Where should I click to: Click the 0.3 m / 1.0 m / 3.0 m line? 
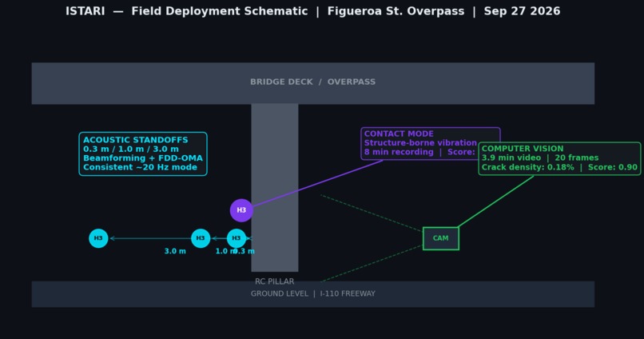pos(131,150)
